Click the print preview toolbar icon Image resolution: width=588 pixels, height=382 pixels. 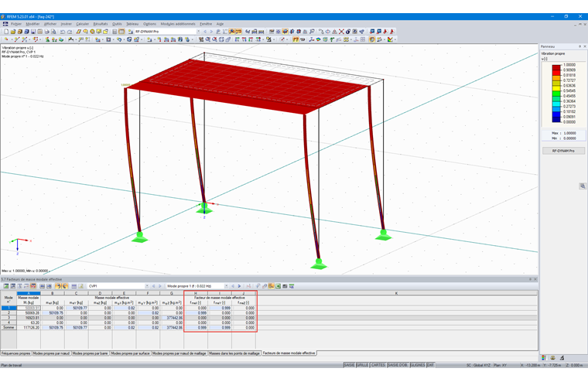click(53, 32)
